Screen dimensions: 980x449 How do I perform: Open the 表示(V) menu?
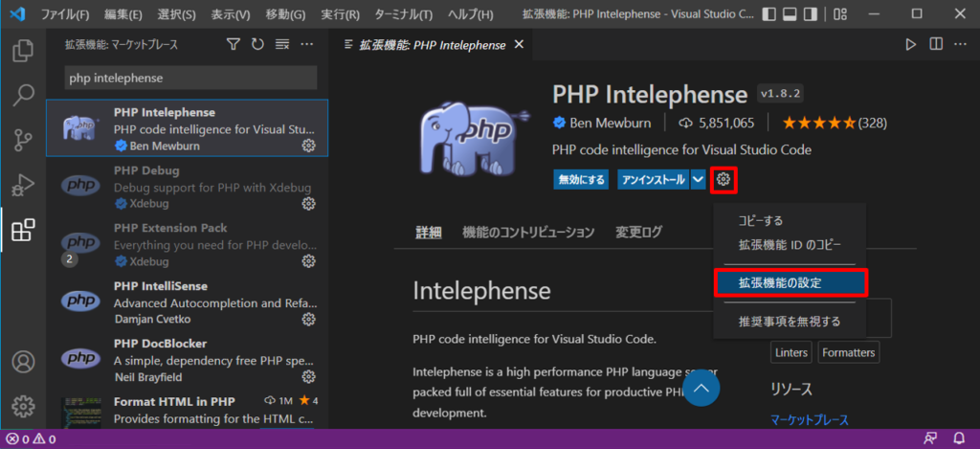231,13
